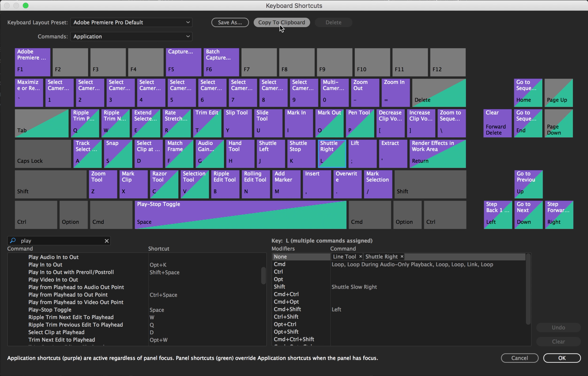The width and height of the screenshot is (588, 376).
Task: Click Save As to save preset
Action: [x=230, y=22]
